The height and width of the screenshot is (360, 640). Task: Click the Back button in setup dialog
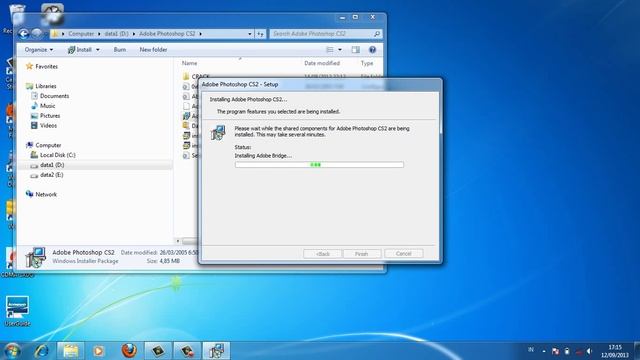pos(322,254)
